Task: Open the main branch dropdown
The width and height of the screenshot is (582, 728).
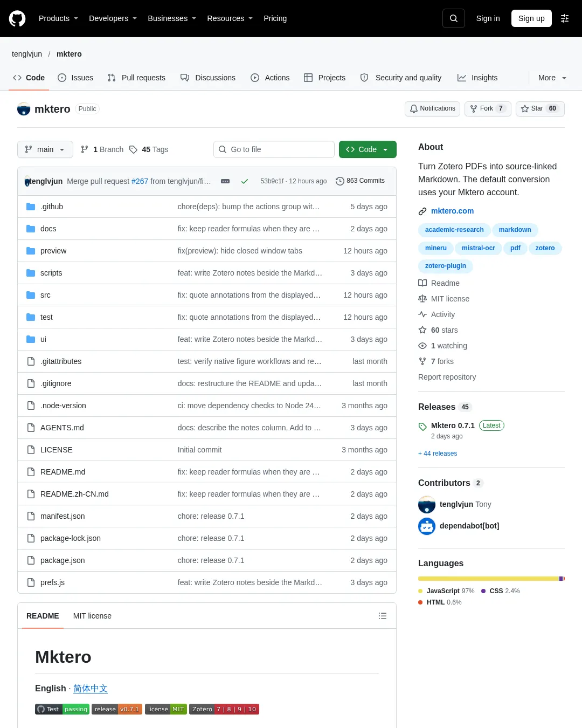Action: 45,149
